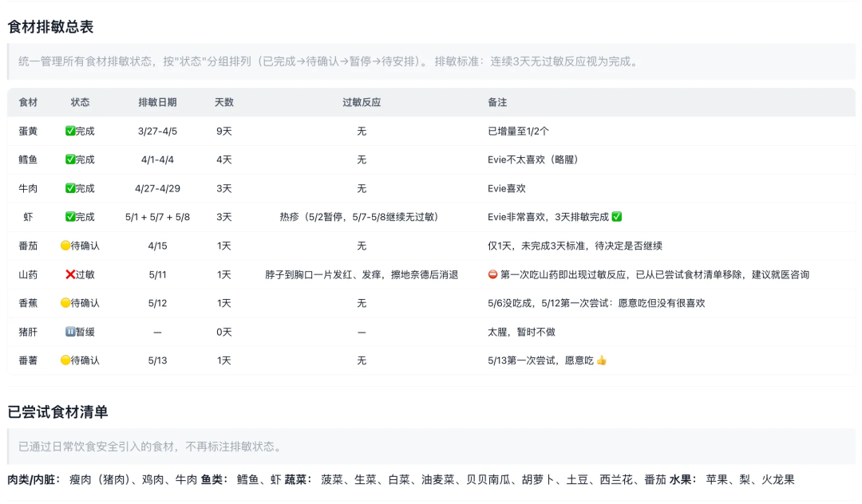The height and width of the screenshot is (504, 862).
Task: Click the green checkmark status in the 虾 row
Action: (x=69, y=217)
